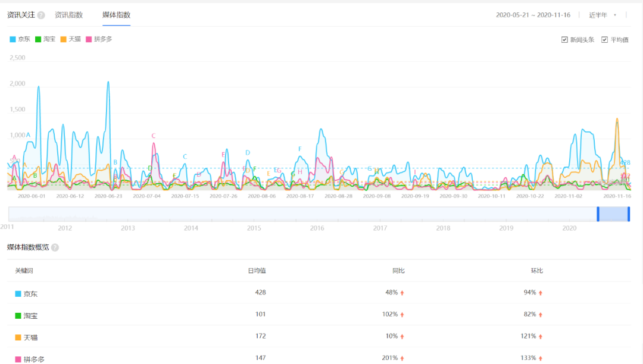Click blue news marker C near 2020-07-15
This screenshot has width=643, height=364.
(x=185, y=156)
